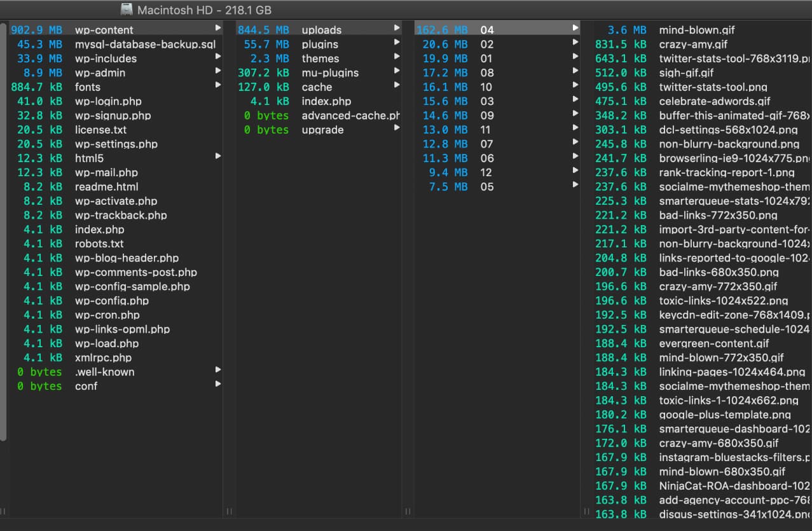Click the third column resize handle
The width and height of the screenshot is (812, 531).
[586, 511]
